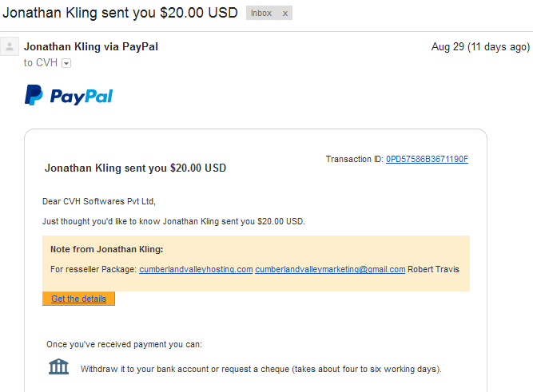Click the Aug 29 date stamp
This screenshot has width=533, height=392.
(x=479, y=46)
